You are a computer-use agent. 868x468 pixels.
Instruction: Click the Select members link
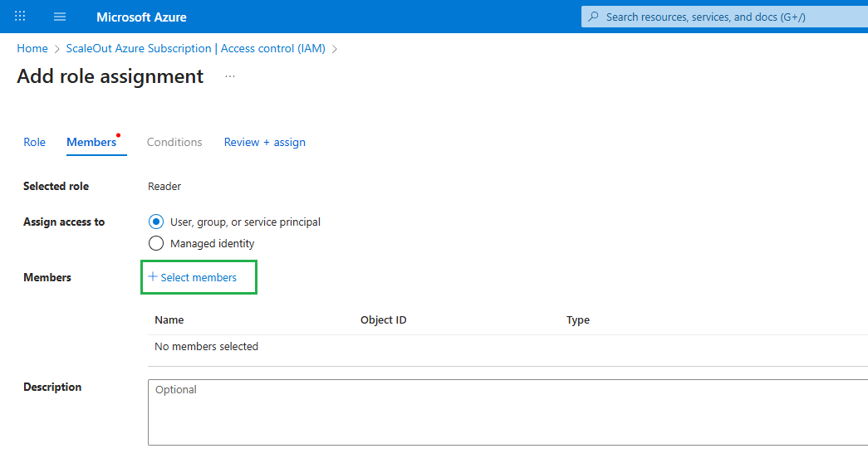tap(199, 278)
